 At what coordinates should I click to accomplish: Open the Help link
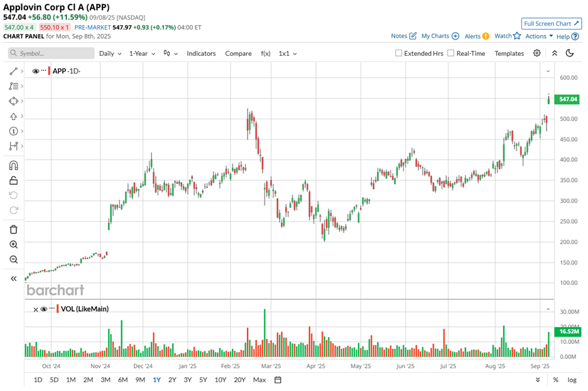click(568, 36)
